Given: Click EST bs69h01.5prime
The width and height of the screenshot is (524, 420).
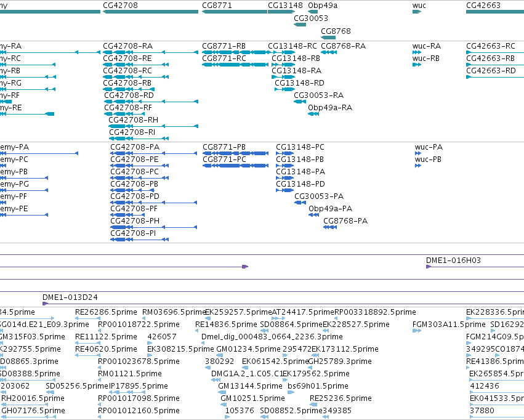Looking at the screenshot, I should pyautogui.click(x=291, y=392).
